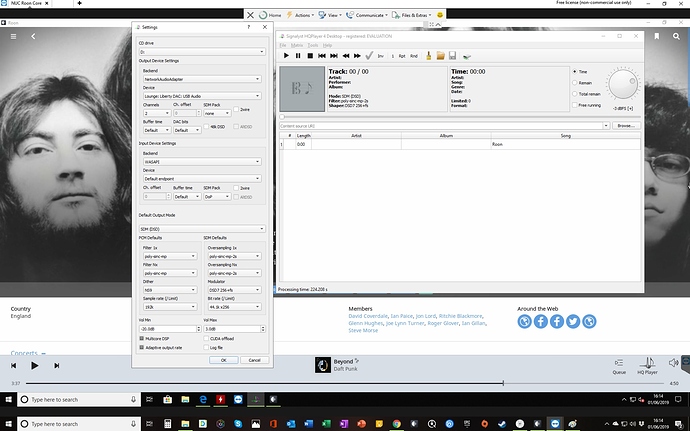Toggle Multicore DSP checkbox

[x=142, y=339]
